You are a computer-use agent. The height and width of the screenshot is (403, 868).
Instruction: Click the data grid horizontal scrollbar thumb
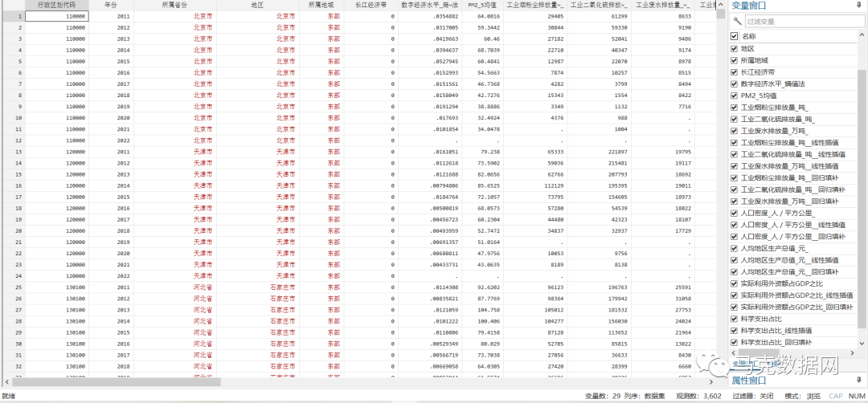[x=117, y=382]
